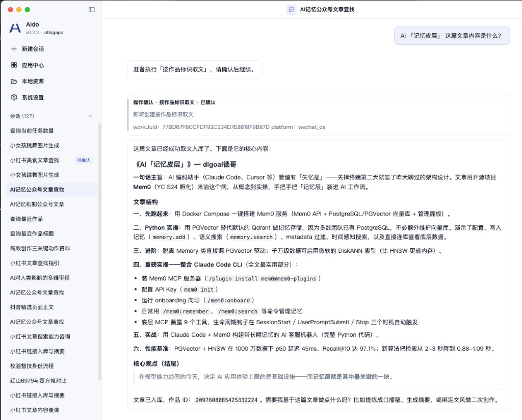Click the sidebar conversation list scrollbar
The width and height of the screenshot is (522, 420).
[99, 251]
